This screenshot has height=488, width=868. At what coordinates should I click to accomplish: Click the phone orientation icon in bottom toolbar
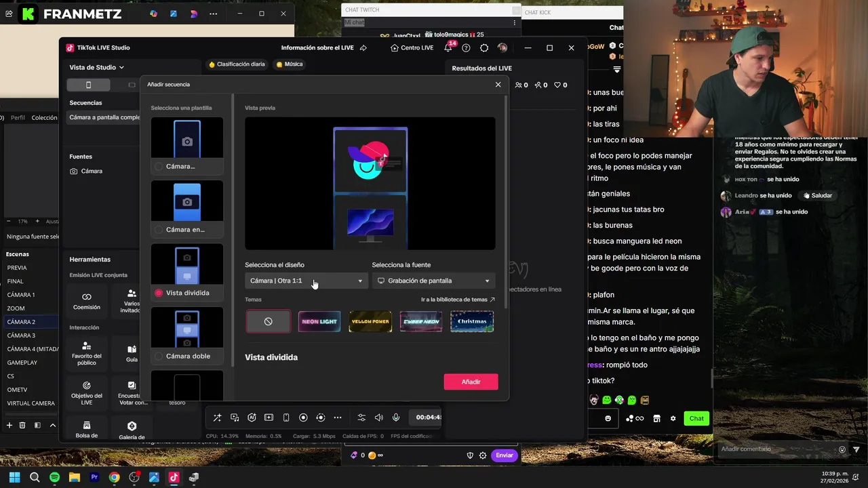(x=286, y=418)
